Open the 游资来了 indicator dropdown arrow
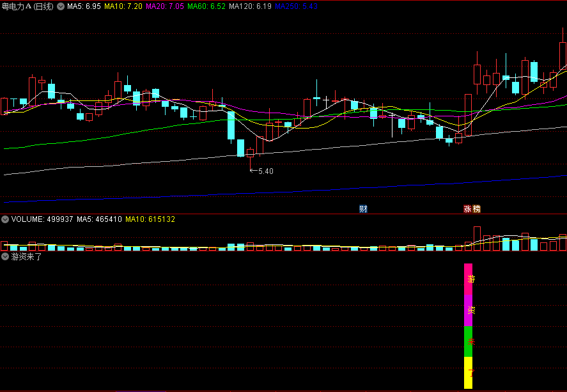This screenshot has width=567, height=392. click(5, 257)
